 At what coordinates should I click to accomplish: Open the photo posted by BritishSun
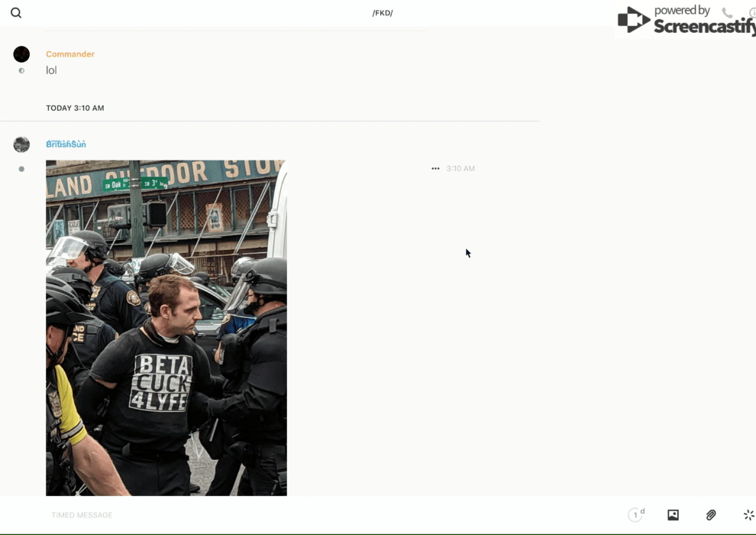(x=166, y=328)
